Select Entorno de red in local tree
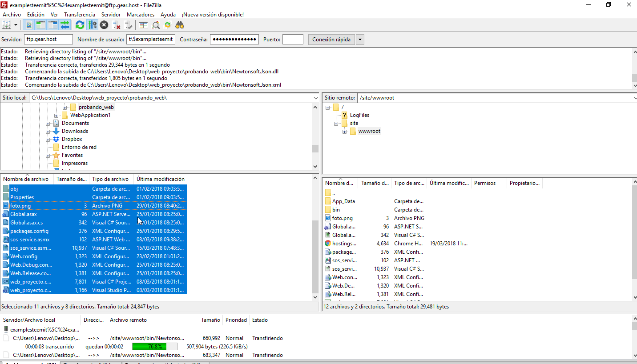This screenshot has width=637, height=364. (x=79, y=147)
